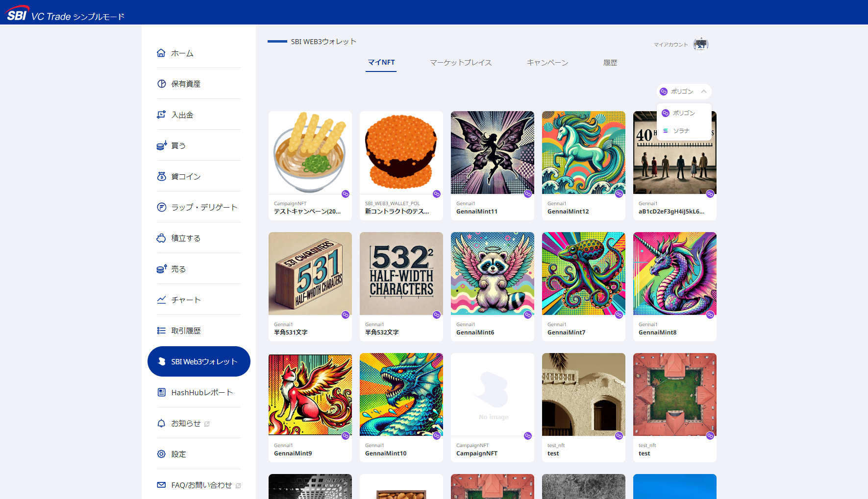This screenshot has height=499, width=868.
Task: Switch to the マイNFT tab
Action: point(381,63)
